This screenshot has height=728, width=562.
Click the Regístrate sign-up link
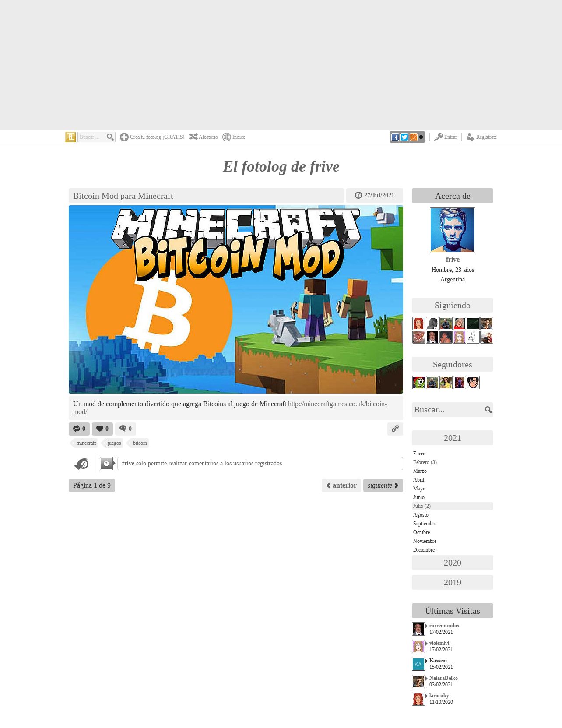486,137
